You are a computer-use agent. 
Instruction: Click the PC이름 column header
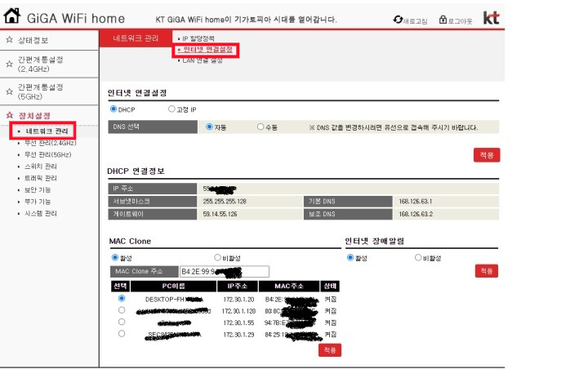point(173,286)
